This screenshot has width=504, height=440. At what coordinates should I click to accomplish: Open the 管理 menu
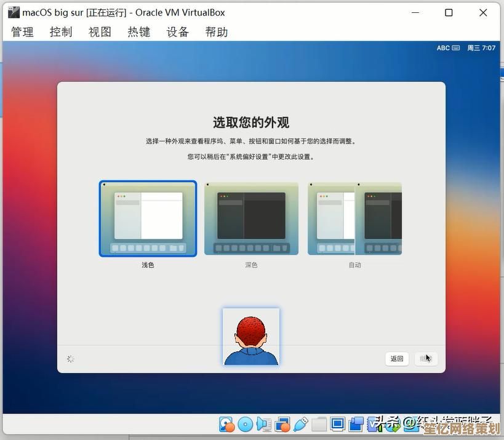pyautogui.click(x=23, y=32)
